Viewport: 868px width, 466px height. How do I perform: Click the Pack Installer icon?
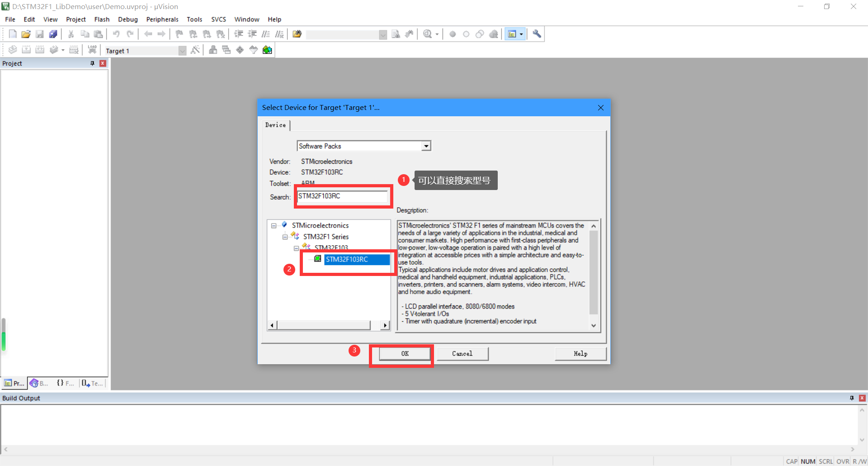coord(267,50)
